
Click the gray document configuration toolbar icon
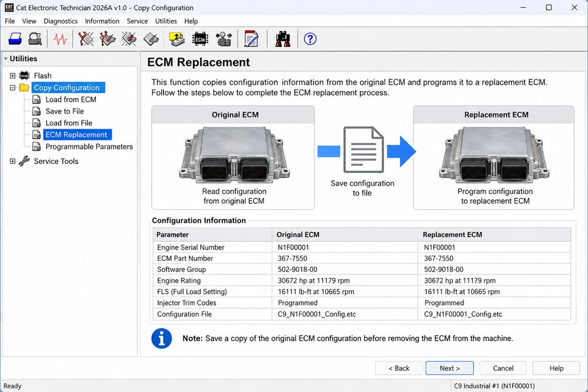point(151,39)
